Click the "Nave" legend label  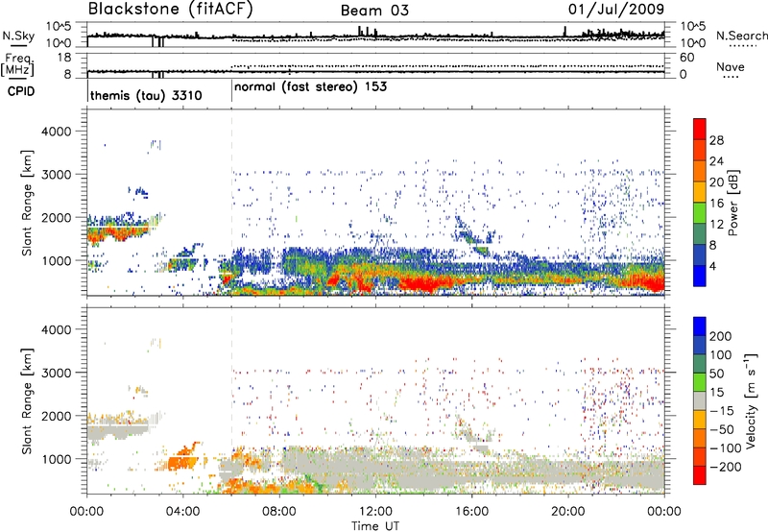click(731, 67)
